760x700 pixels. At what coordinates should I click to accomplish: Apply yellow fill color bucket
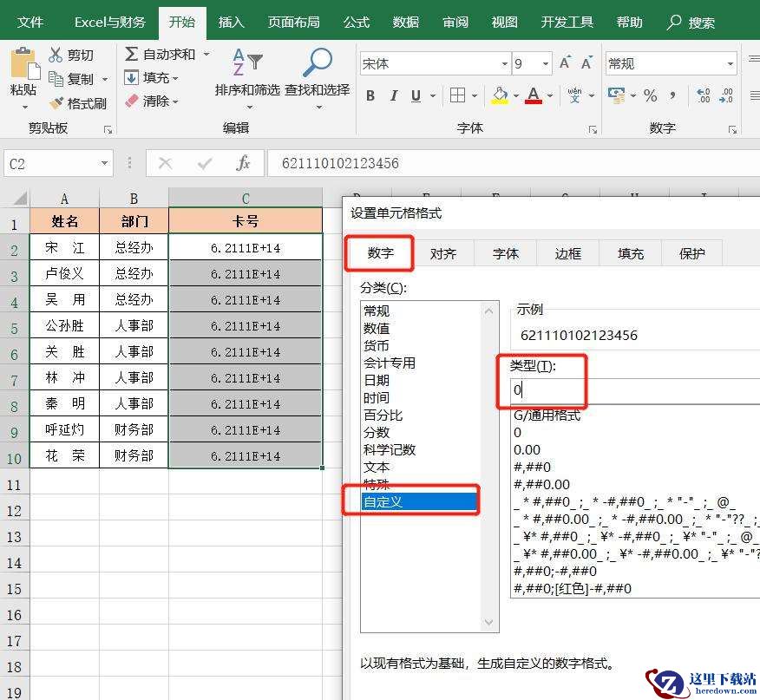[x=500, y=95]
